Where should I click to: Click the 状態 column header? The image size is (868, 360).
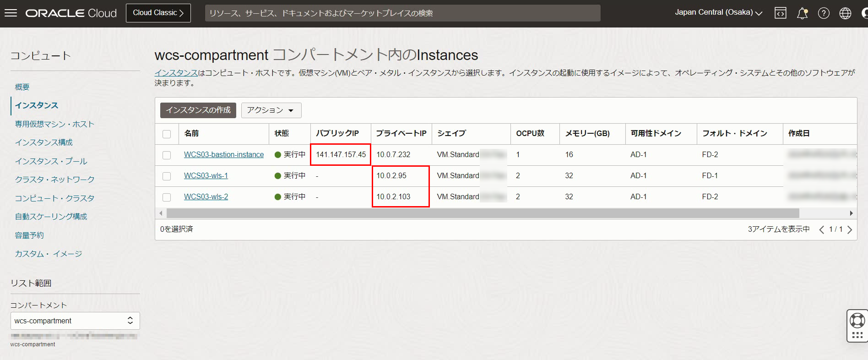(282, 133)
